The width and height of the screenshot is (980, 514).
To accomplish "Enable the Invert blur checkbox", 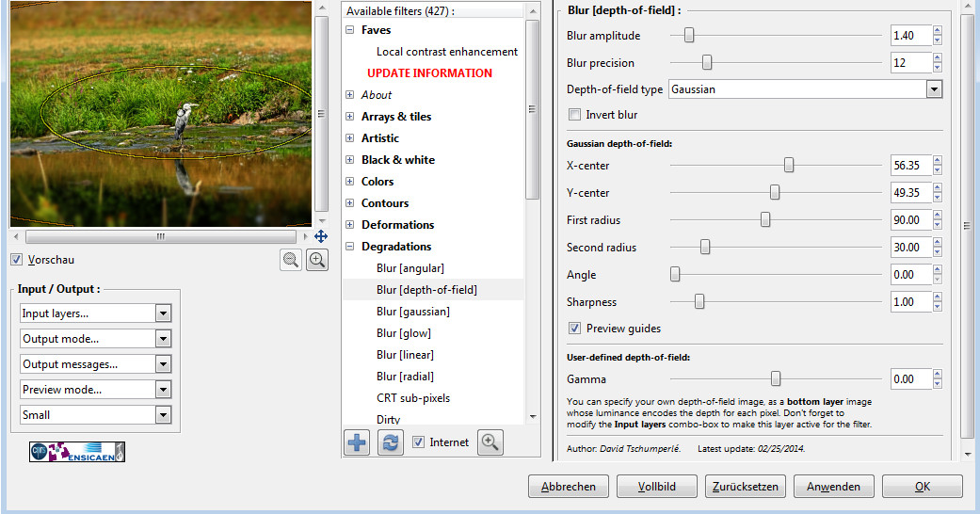I will 574,115.
